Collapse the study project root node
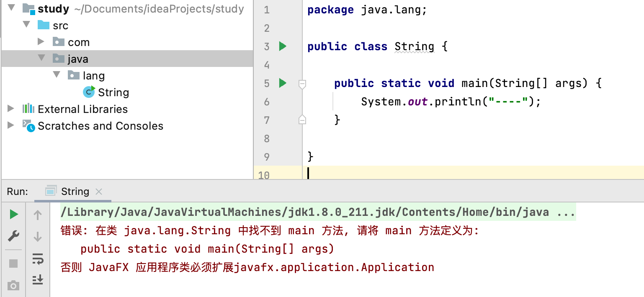Image resolution: width=644 pixels, height=297 pixels. click(11, 8)
